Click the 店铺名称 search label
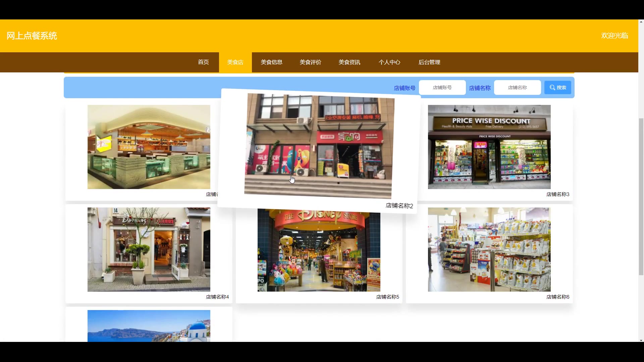This screenshot has width=644, height=362. coord(480,88)
